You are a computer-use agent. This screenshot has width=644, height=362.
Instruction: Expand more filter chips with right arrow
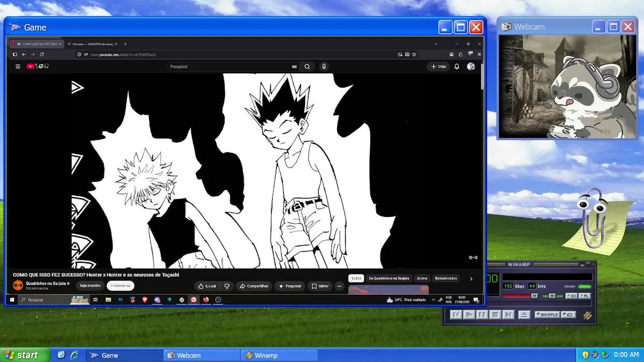pos(471,279)
